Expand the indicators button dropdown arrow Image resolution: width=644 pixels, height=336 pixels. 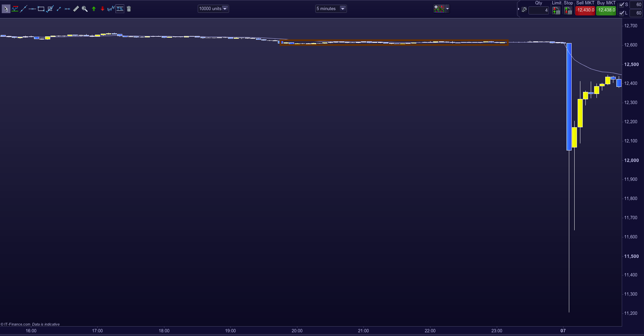click(447, 9)
